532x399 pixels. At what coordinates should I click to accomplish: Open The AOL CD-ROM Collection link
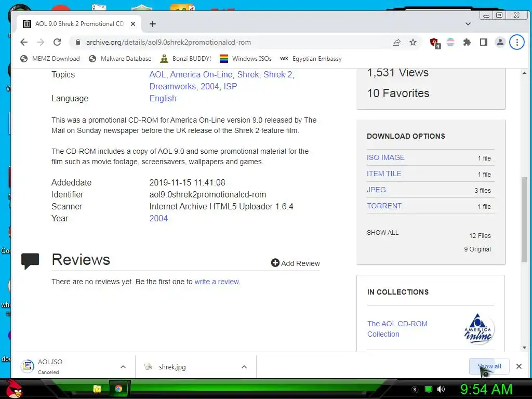[397, 329]
